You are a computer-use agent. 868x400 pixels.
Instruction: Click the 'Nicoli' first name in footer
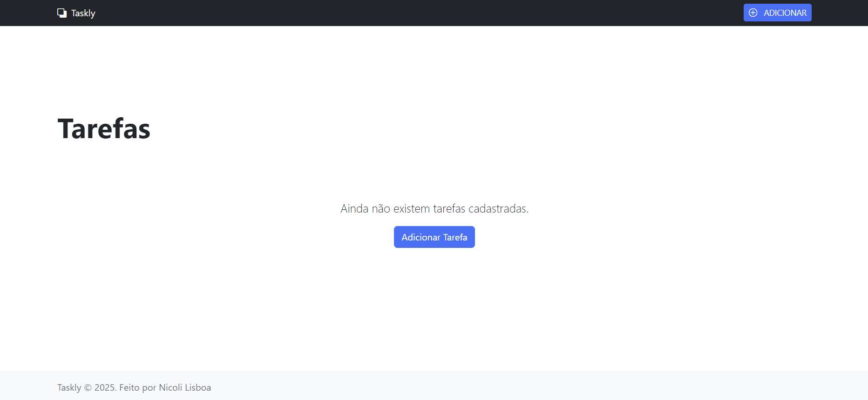[x=170, y=387]
